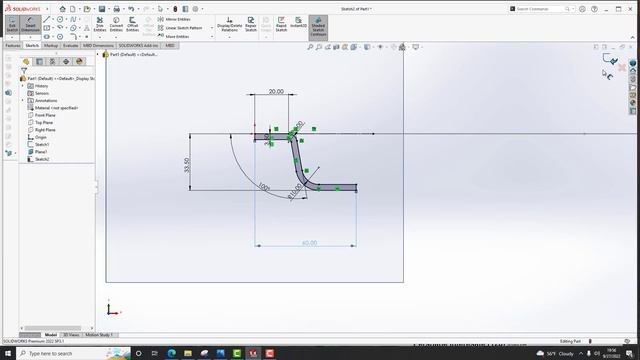Switch to the Features tab
The image size is (640, 360).
pyautogui.click(x=13, y=46)
